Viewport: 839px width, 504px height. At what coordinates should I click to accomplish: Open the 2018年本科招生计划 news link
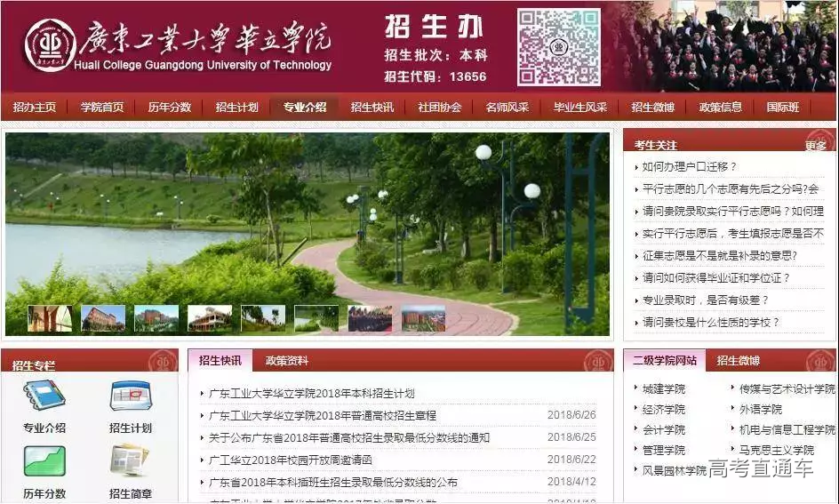(311, 393)
